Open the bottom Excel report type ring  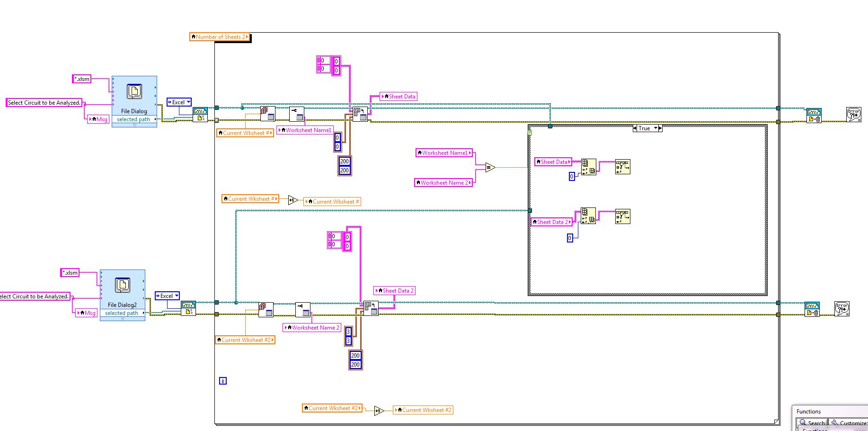click(x=167, y=296)
